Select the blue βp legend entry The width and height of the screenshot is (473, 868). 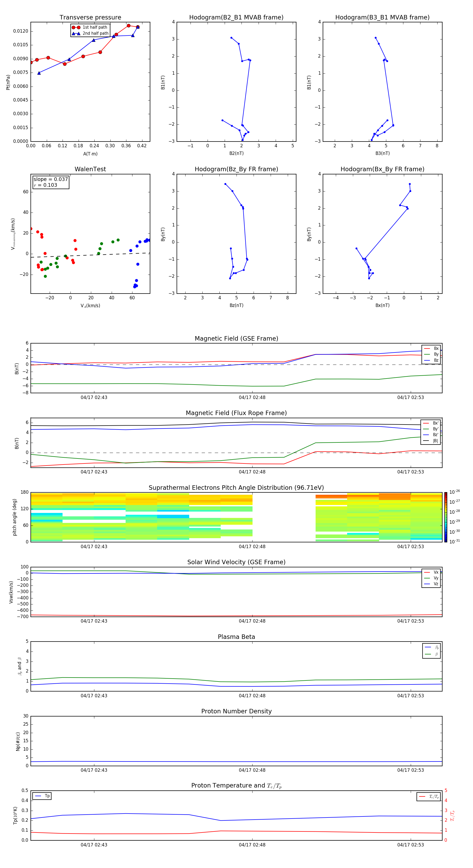click(431, 647)
